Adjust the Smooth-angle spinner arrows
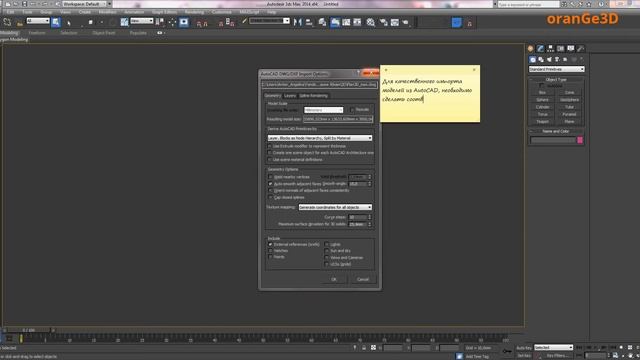 (x=370, y=184)
